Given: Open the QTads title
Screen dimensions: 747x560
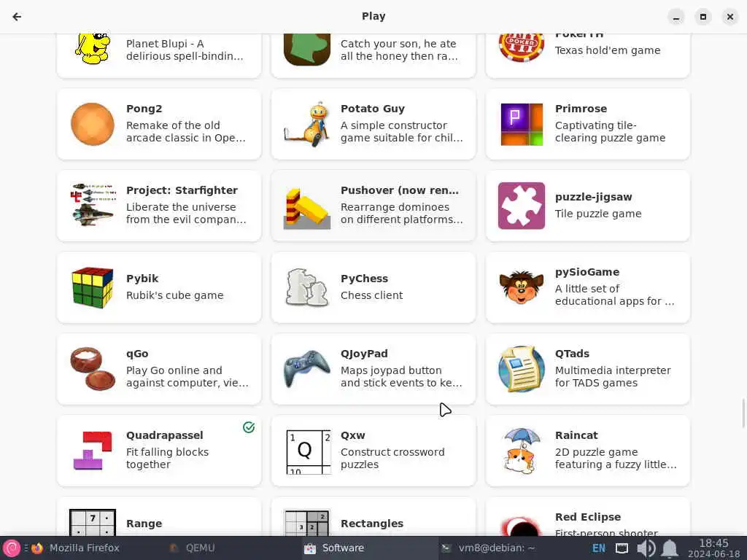Looking at the screenshot, I should click(572, 354).
